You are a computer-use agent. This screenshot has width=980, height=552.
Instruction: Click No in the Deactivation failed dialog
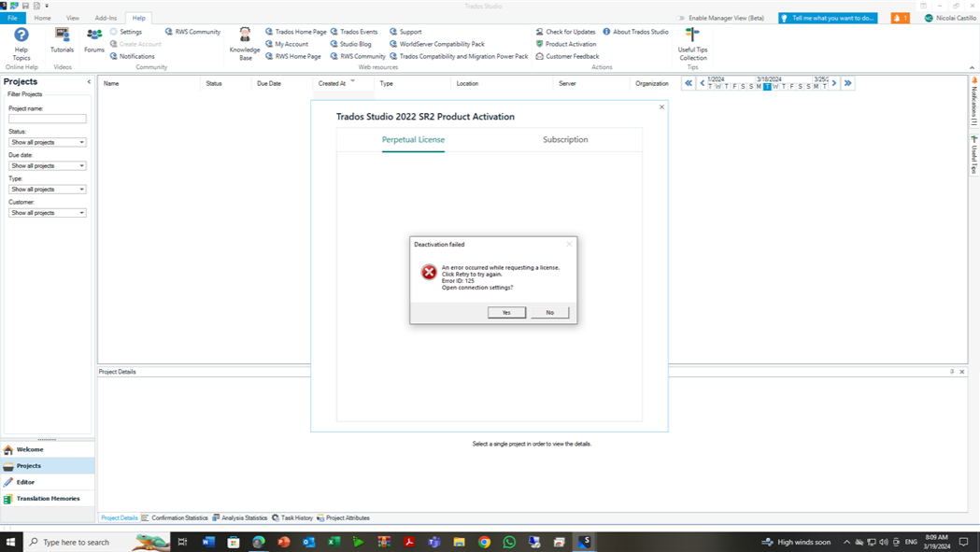[x=550, y=313]
